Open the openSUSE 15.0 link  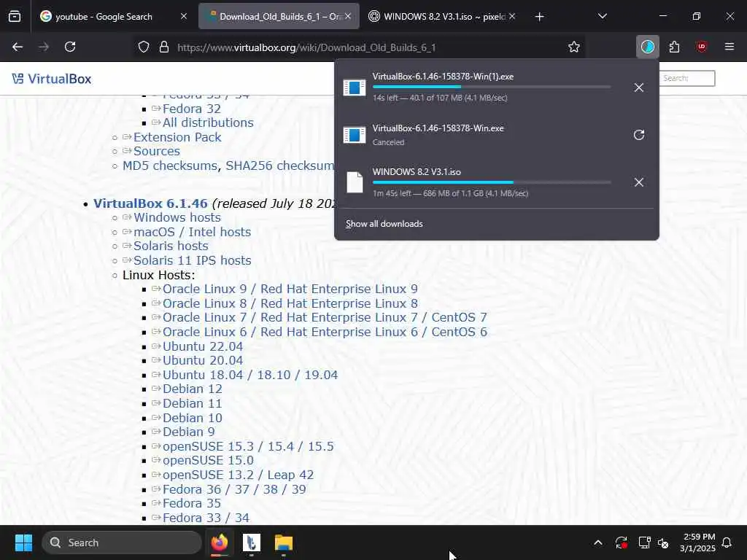(x=208, y=461)
